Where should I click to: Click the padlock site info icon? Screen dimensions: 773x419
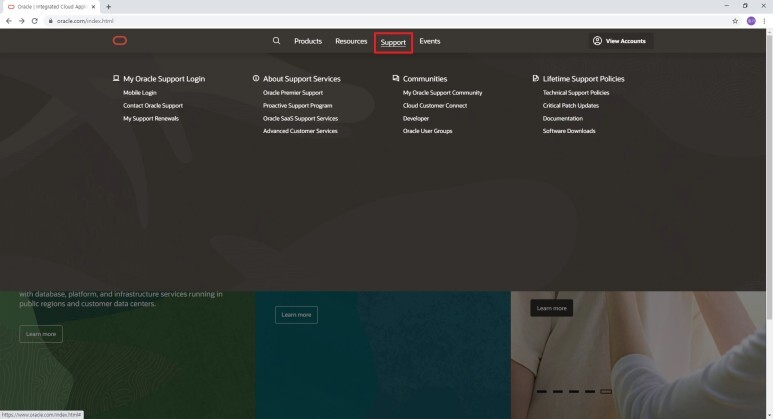50,21
